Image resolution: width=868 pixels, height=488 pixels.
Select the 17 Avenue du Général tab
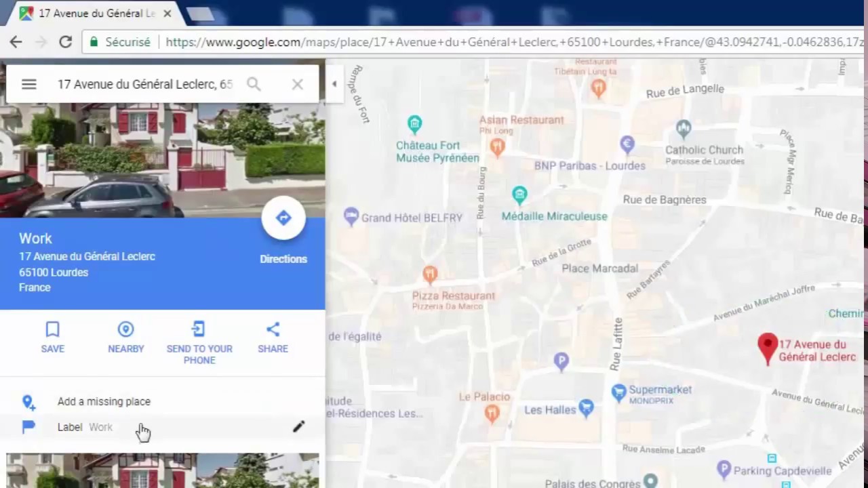(x=96, y=14)
